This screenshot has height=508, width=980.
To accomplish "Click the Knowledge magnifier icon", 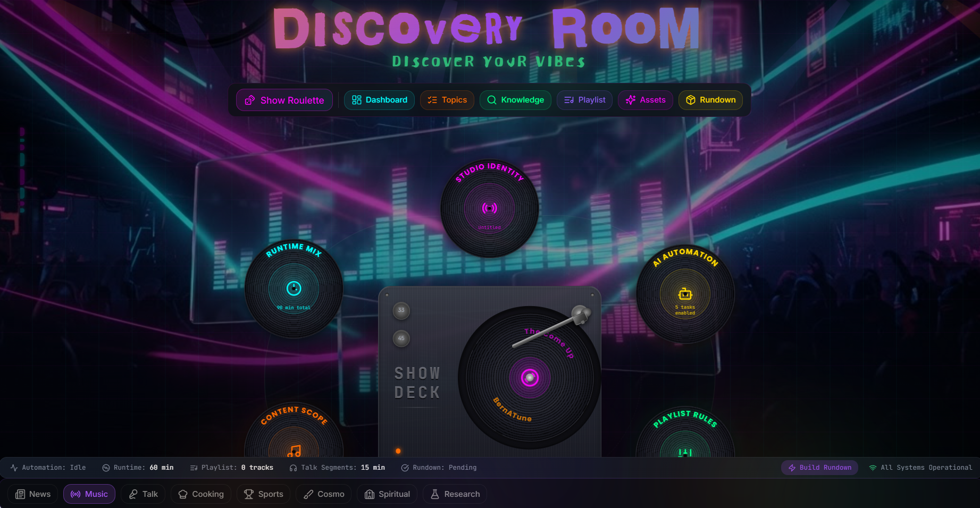I will pos(492,100).
